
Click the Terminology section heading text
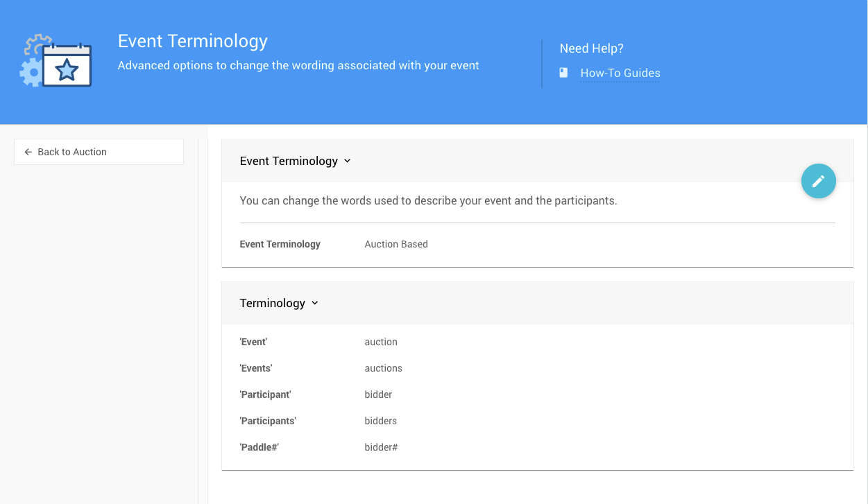[272, 303]
